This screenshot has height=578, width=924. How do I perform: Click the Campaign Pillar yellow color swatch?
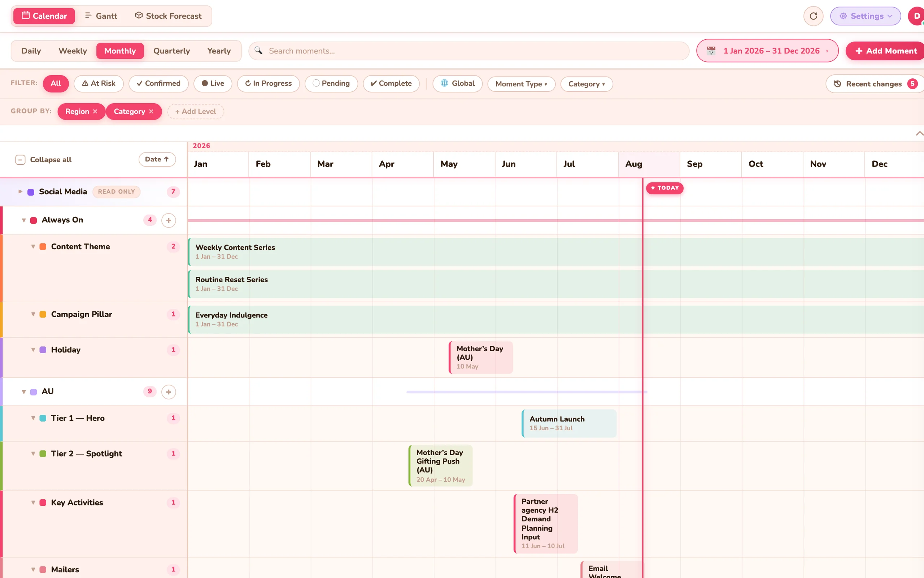[43, 314]
